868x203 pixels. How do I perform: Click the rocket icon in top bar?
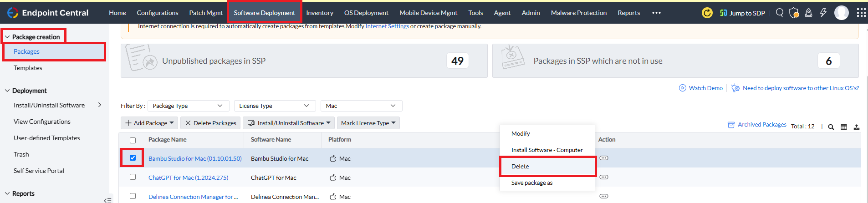tap(808, 13)
